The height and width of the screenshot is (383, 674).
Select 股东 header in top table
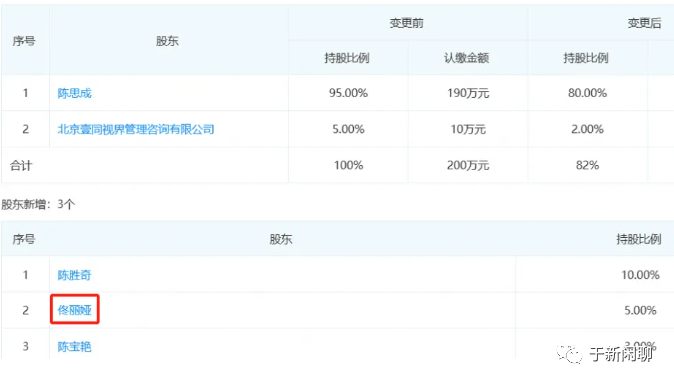(167, 41)
